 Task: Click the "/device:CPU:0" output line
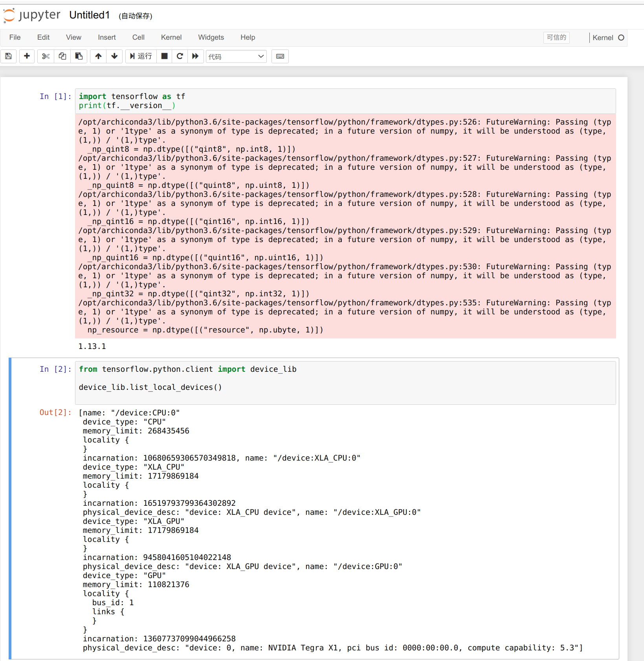coord(129,413)
